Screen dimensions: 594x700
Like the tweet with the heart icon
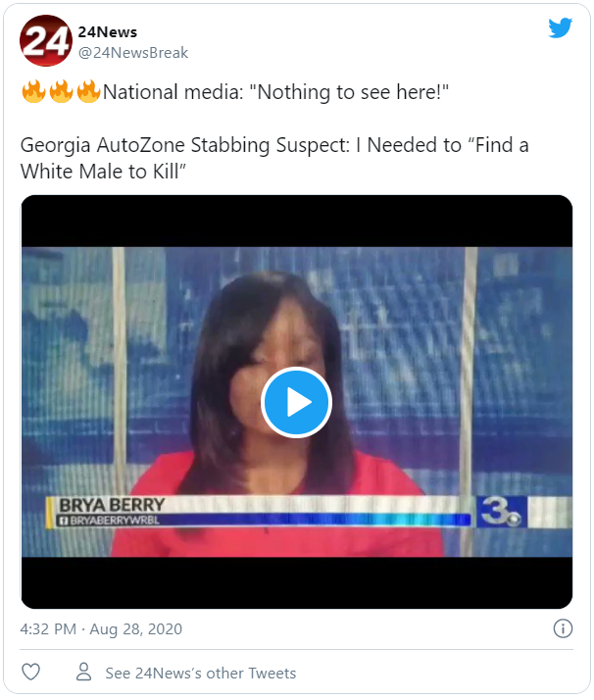click(x=30, y=672)
